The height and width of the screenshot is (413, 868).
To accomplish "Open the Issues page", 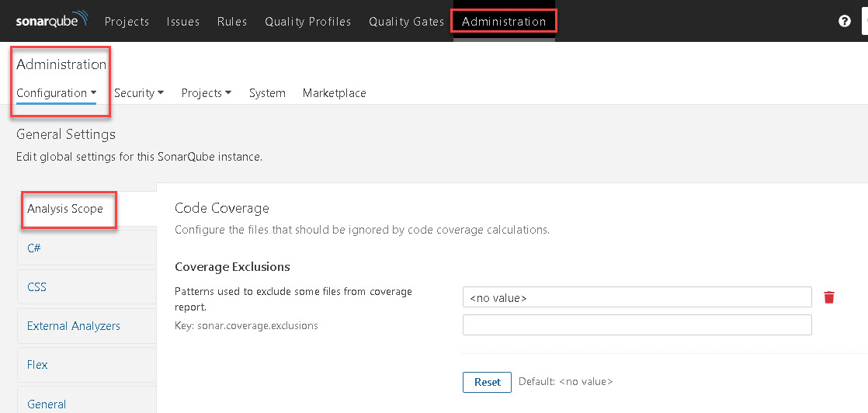I will (x=183, y=22).
